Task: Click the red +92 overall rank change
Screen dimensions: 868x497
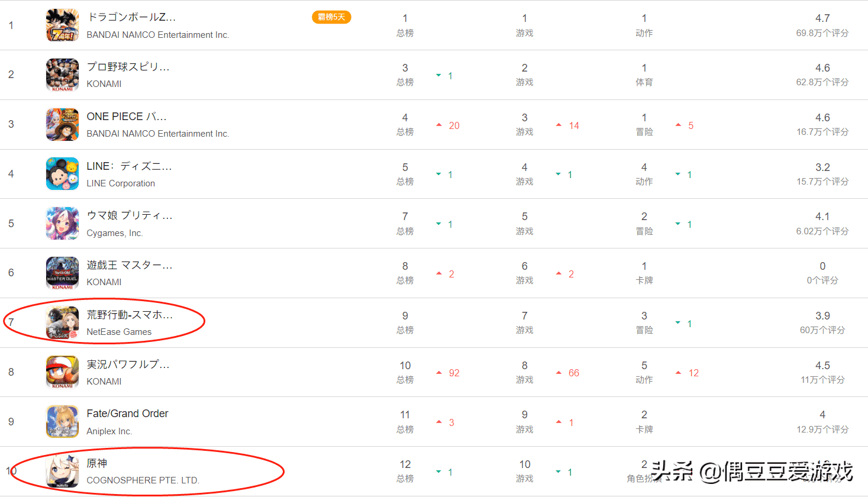Action: [x=448, y=373]
